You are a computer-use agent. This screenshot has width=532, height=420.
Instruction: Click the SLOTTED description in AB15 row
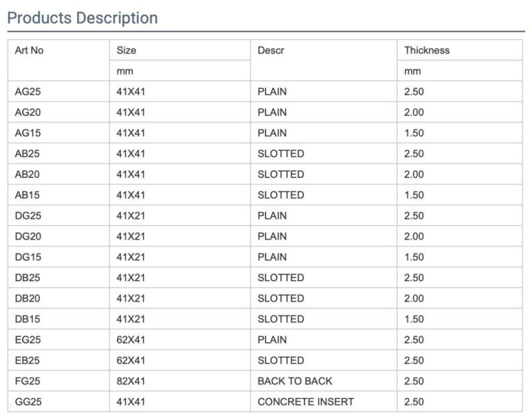pos(281,195)
